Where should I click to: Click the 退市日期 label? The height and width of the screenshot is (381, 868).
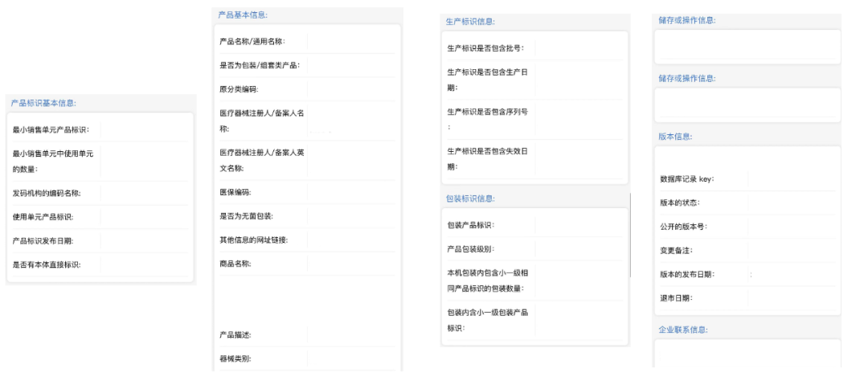click(x=677, y=298)
